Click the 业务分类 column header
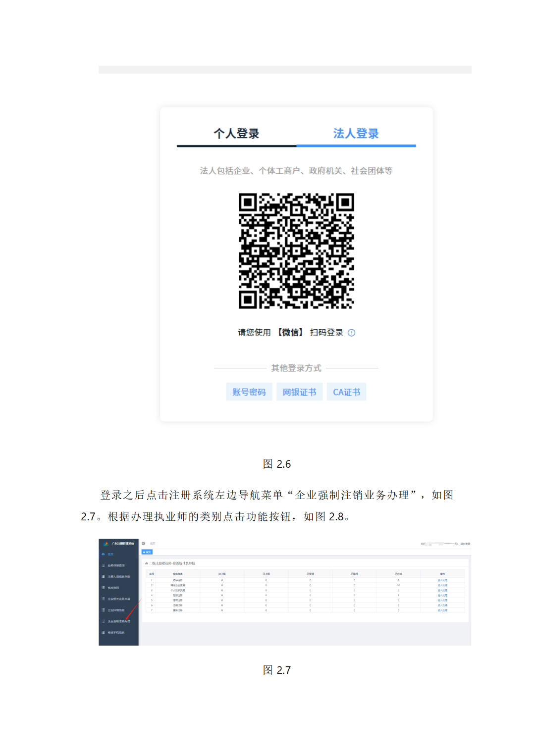The width and height of the screenshot is (535, 756). 178,574
